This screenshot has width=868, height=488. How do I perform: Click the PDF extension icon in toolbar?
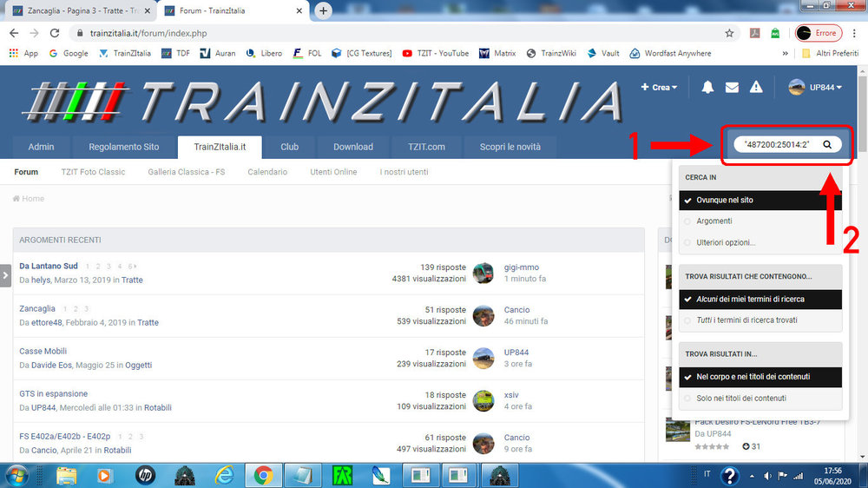(x=754, y=33)
